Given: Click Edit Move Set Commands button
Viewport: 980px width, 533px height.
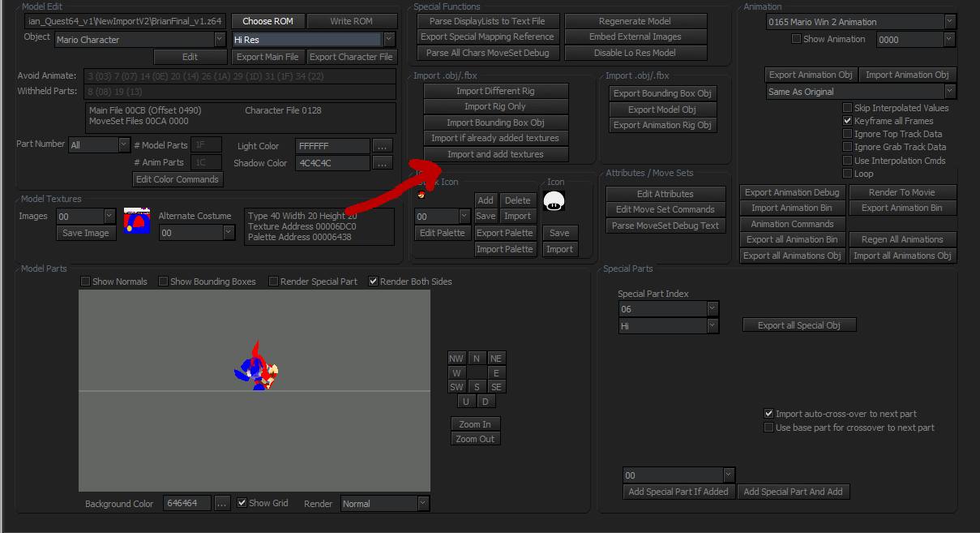Looking at the screenshot, I should (665, 209).
